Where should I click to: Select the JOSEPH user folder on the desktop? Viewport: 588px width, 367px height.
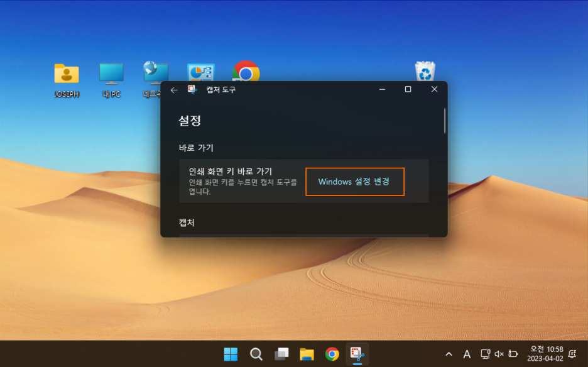pyautogui.click(x=67, y=80)
